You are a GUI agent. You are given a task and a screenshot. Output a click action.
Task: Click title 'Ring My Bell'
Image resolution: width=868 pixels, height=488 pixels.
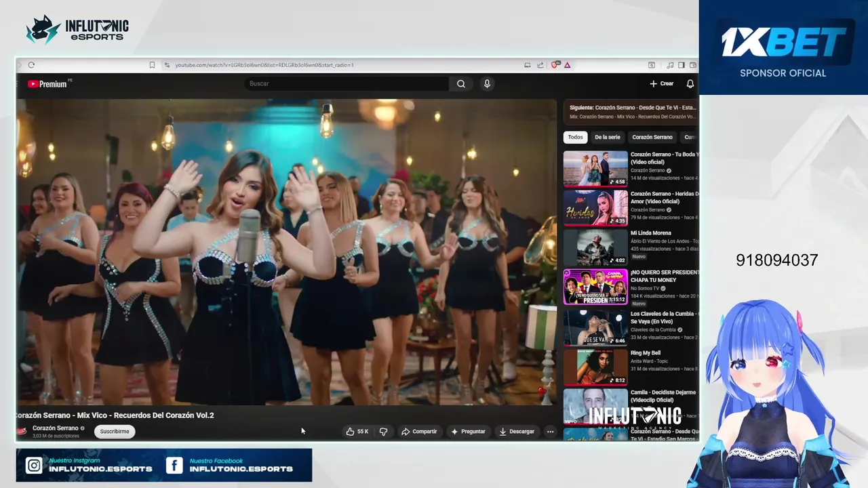point(645,353)
